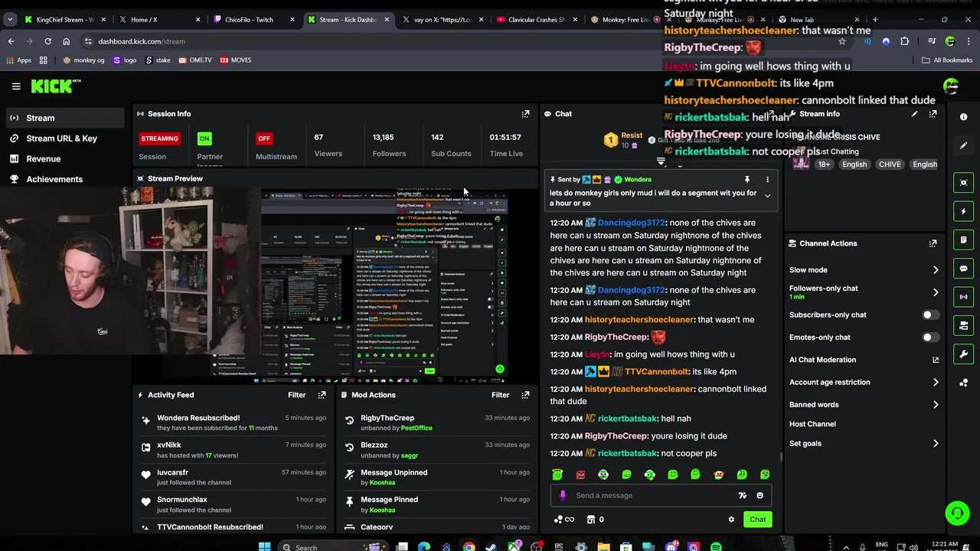Click Host Channel action
The width and height of the screenshot is (980, 551).
pos(812,424)
